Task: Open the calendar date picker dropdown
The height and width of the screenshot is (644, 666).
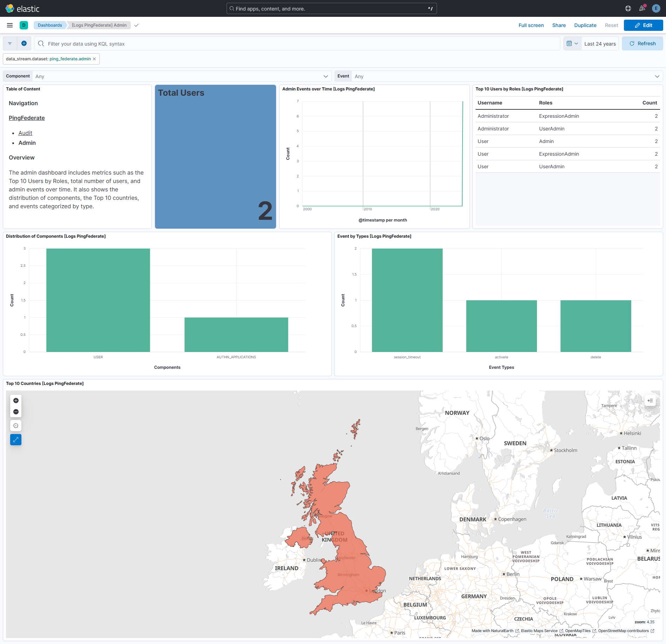Action: point(572,43)
